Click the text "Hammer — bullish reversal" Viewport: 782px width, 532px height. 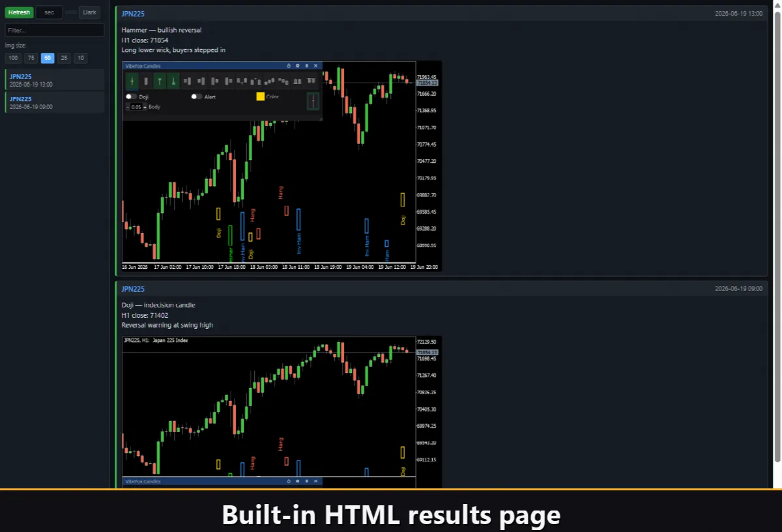pos(162,30)
